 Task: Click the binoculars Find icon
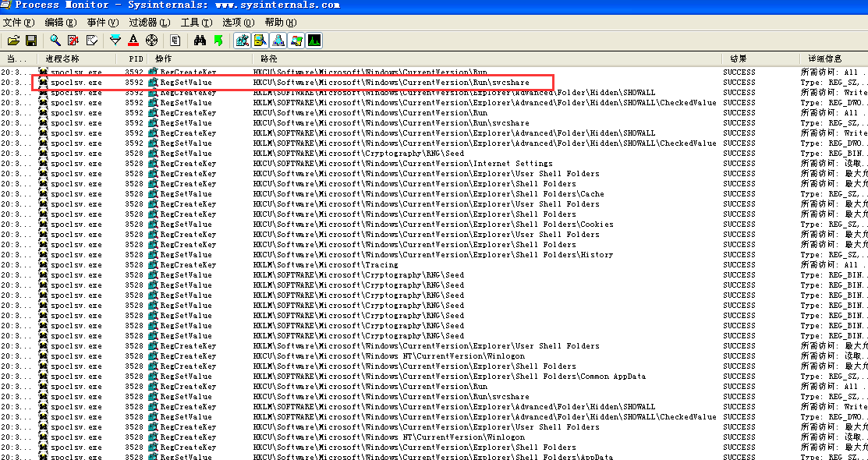(200, 40)
